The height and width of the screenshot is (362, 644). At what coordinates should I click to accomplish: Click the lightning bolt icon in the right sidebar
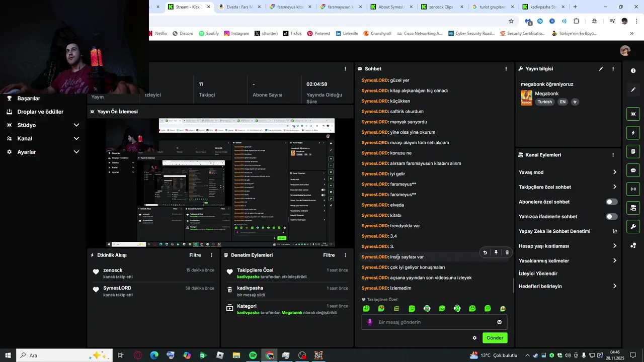[633, 133]
